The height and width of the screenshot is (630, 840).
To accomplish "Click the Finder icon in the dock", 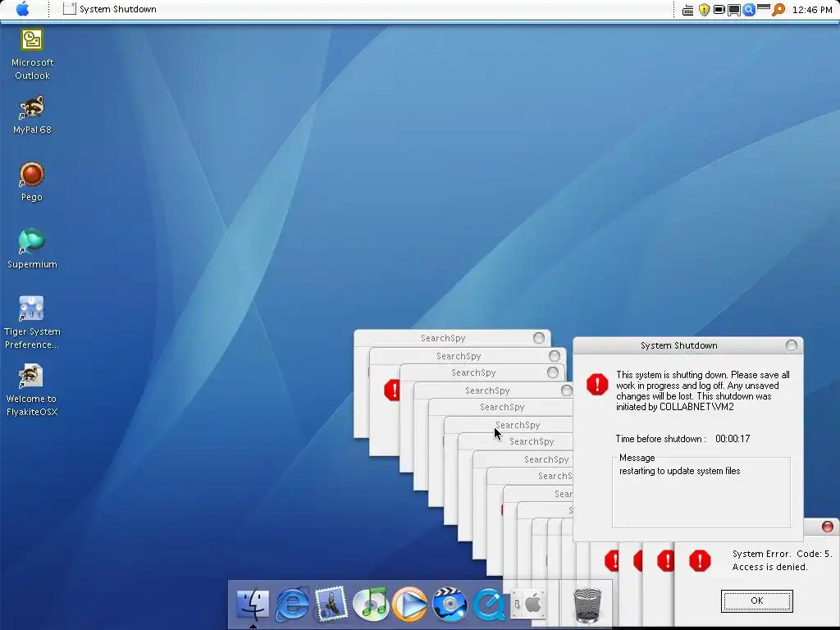I will (253, 605).
